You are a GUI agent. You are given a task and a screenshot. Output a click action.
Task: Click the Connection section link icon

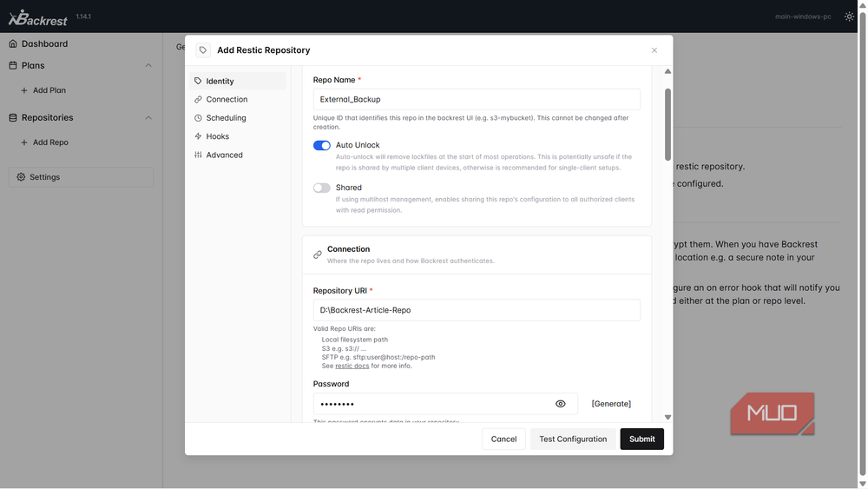(317, 254)
